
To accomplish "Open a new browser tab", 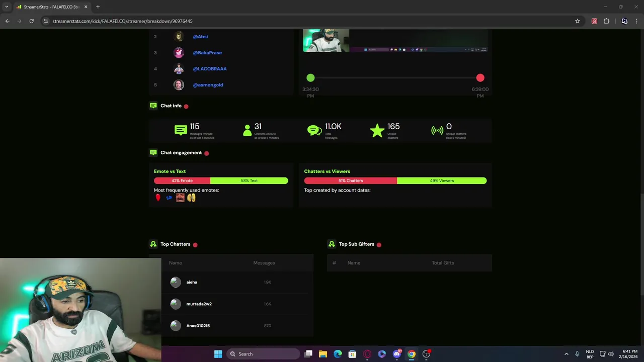I will [98, 7].
